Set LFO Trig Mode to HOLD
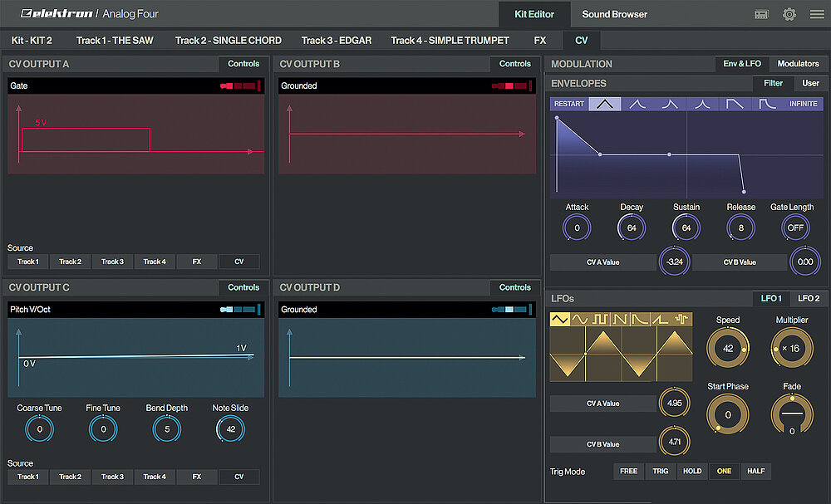This screenshot has height=504, width=831. (691, 472)
